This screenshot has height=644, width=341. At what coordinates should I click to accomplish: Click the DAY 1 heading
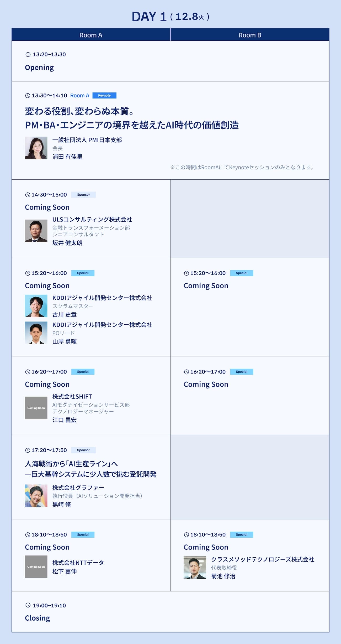149,17
